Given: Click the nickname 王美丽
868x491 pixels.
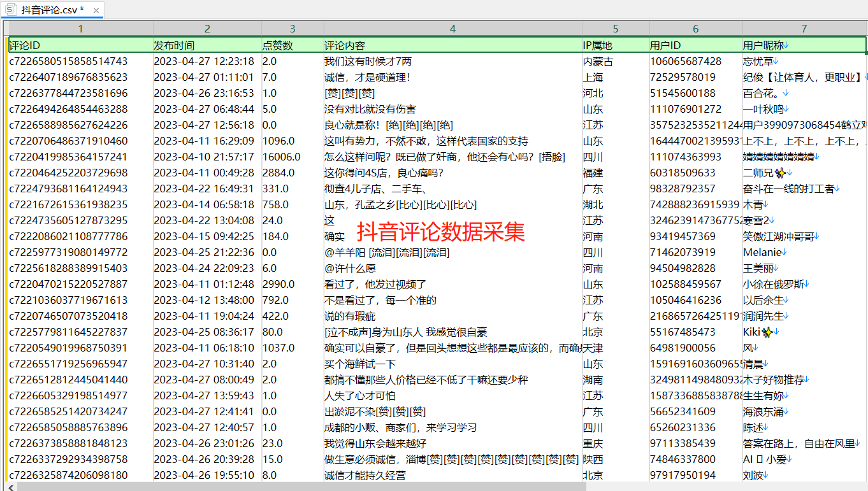Looking at the screenshot, I should pos(758,268).
